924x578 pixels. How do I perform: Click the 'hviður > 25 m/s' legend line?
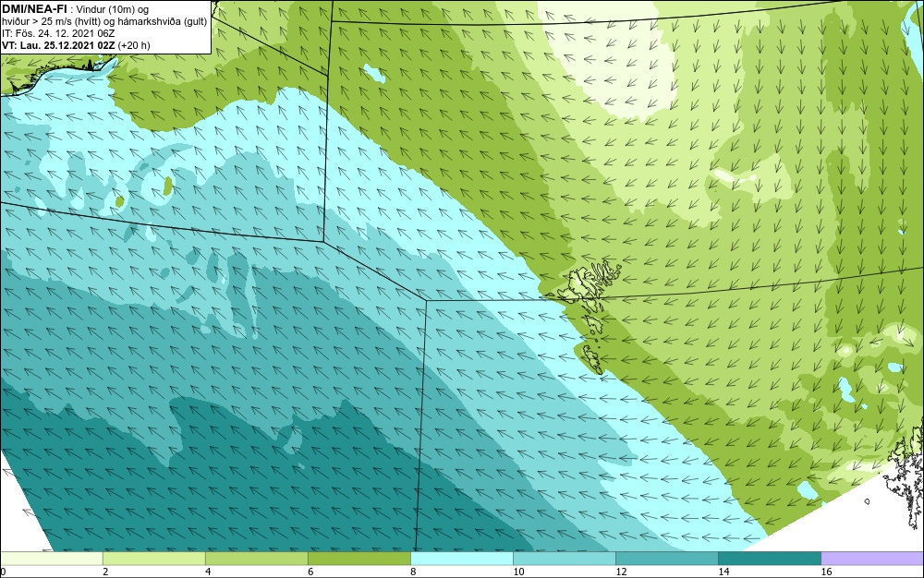pos(104,22)
